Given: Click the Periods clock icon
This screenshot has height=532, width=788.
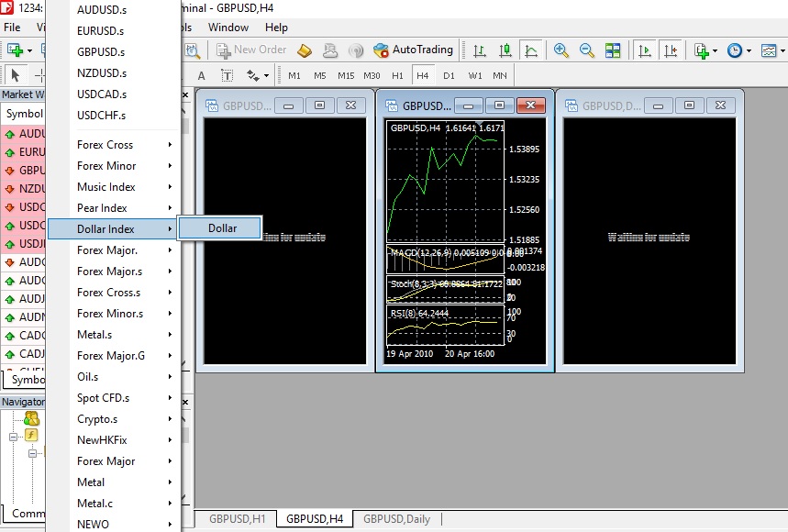Looking at the screenshot, I should [735, 50].
